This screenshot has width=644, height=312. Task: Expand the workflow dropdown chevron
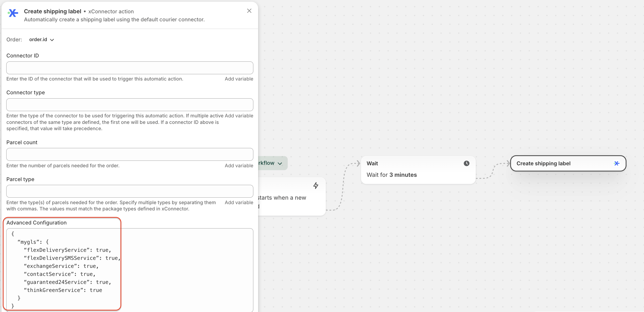pos(280,164)
